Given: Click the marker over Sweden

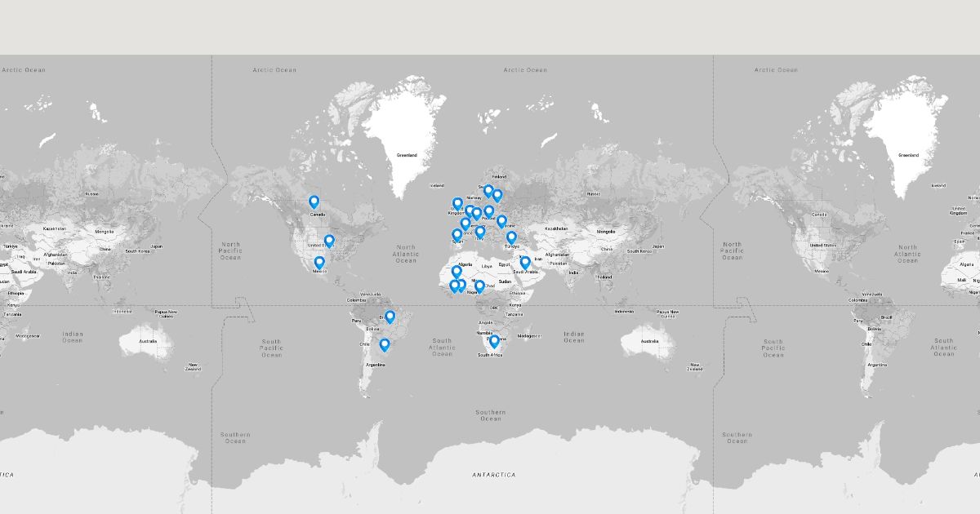Looking at the screenshot, I should tap(488, 191).
